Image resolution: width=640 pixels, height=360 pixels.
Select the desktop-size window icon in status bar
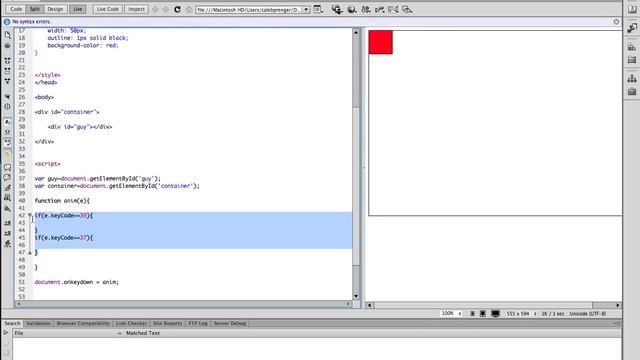(x=495, y=313)
